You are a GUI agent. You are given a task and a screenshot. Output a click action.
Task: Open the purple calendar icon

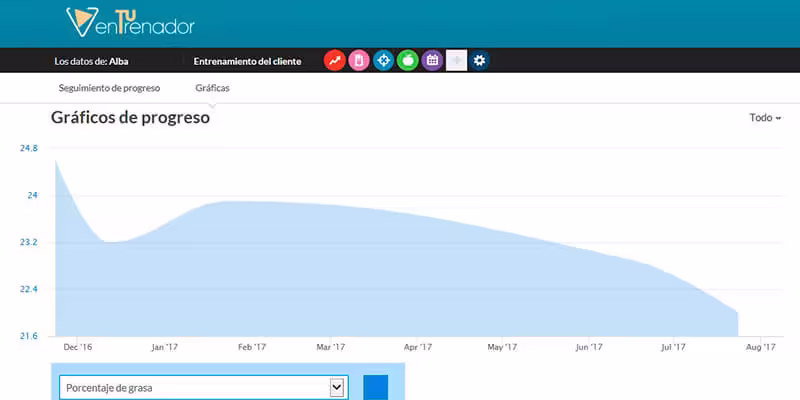pos(432,61)
